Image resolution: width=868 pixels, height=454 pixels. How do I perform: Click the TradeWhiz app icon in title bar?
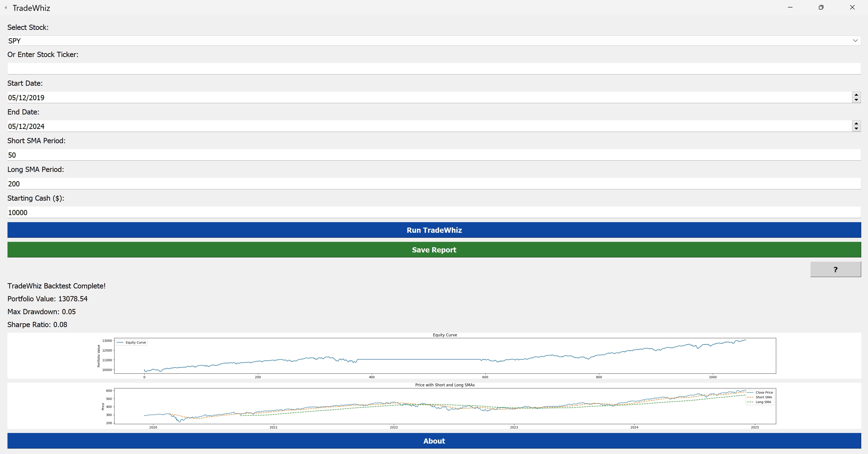click(x=6, y=7)
